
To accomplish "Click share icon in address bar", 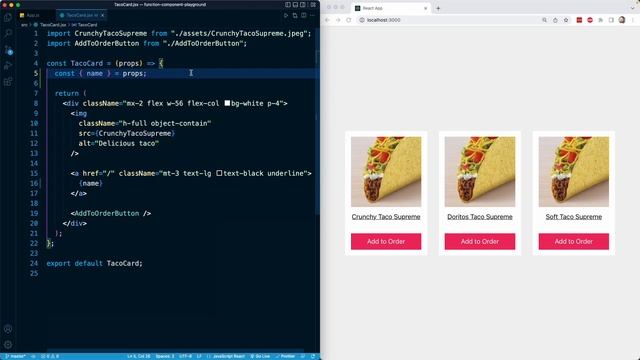I will (x=555, y=20).
